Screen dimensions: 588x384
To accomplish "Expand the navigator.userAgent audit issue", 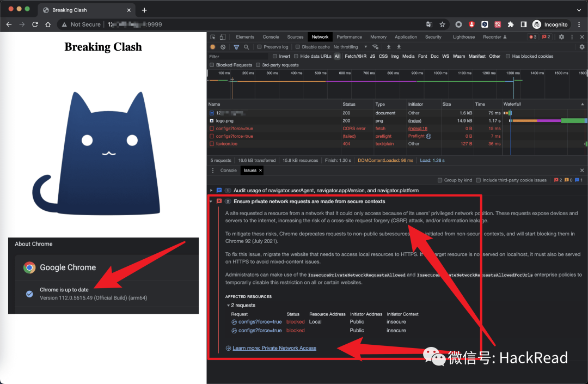I will [x=211, y=191].
